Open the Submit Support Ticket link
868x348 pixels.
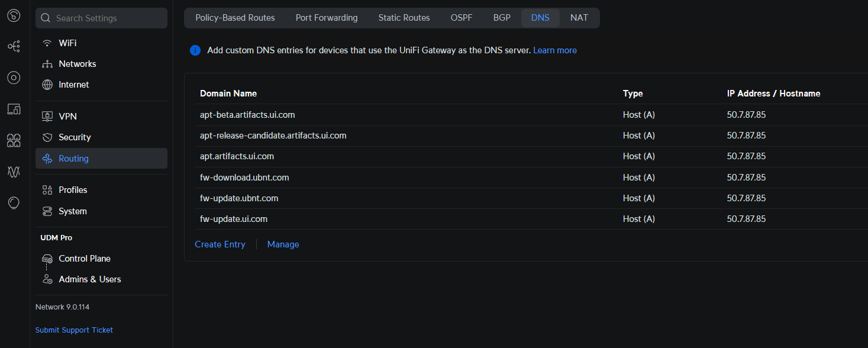pyautogui.click(x=74, y=330)
